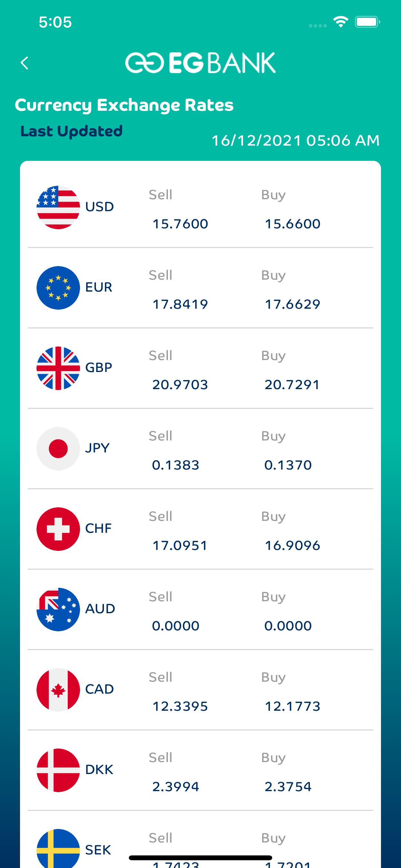Tap the GBP Union Jack flag

tap(58, 368)
